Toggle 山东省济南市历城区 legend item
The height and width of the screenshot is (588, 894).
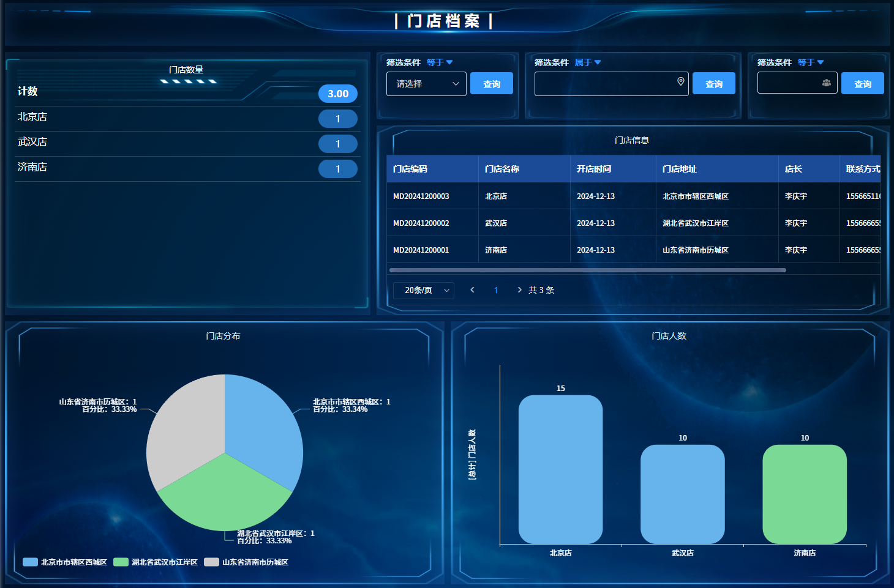(246, 562)
